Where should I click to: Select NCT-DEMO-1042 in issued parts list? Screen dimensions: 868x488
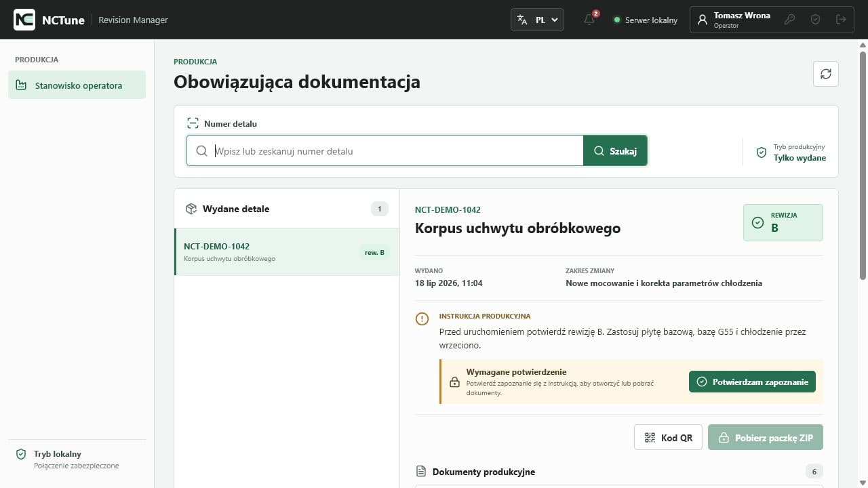tap(287, 251)
